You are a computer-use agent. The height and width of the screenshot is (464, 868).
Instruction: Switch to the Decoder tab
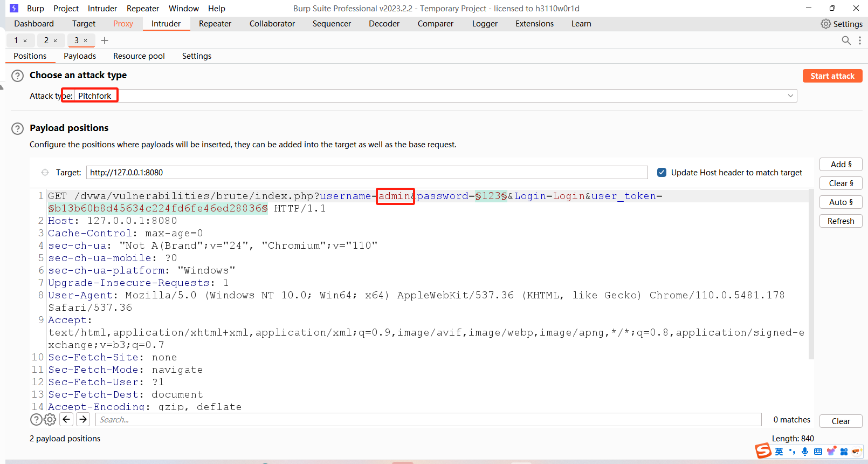pos(384,24)
